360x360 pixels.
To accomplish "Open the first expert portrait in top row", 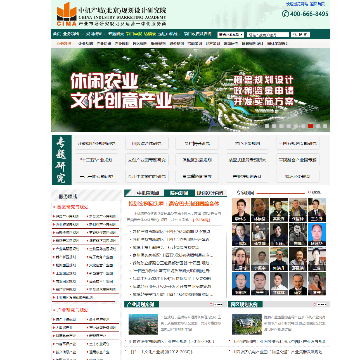I will click(x=241, y=210).
